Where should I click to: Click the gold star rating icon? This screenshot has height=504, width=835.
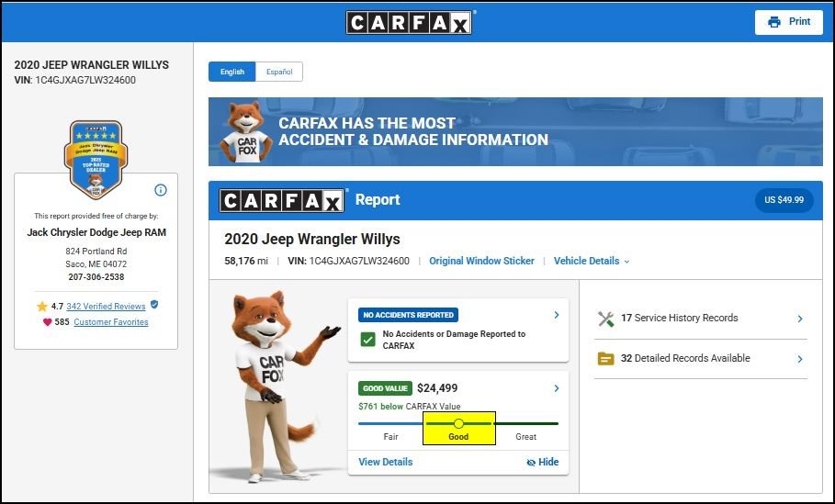click(42, 306)
